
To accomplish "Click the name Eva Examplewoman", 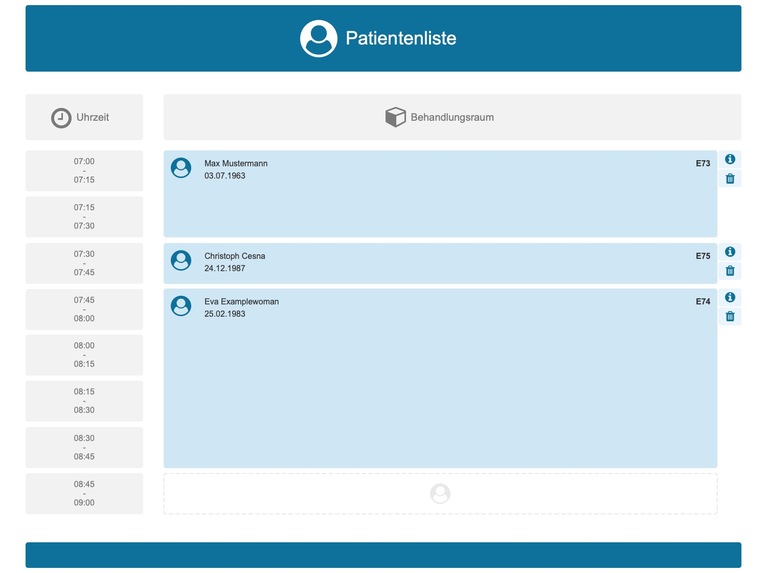I will [x=242, y=301].
